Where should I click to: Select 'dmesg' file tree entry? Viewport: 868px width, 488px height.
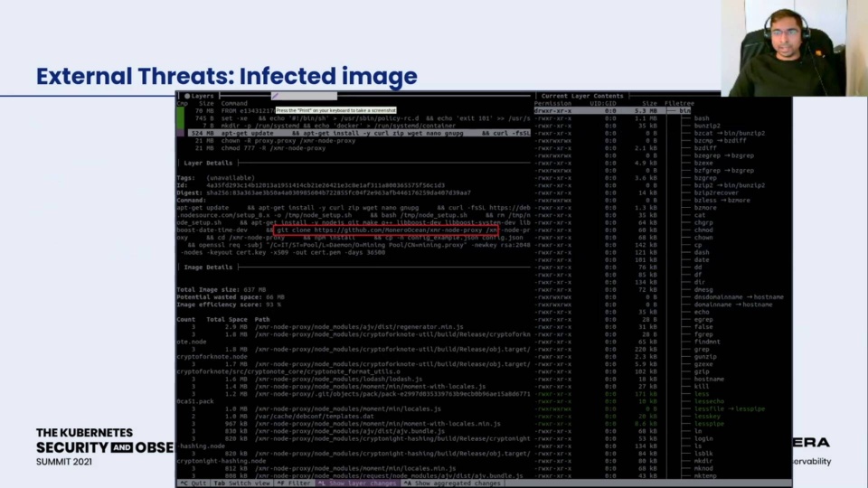(703, 289)
